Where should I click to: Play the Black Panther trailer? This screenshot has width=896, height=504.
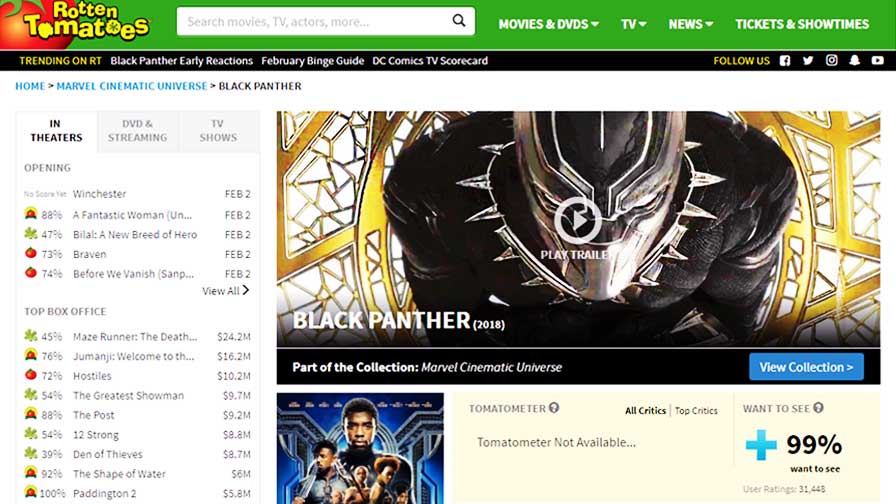point(578,220)
